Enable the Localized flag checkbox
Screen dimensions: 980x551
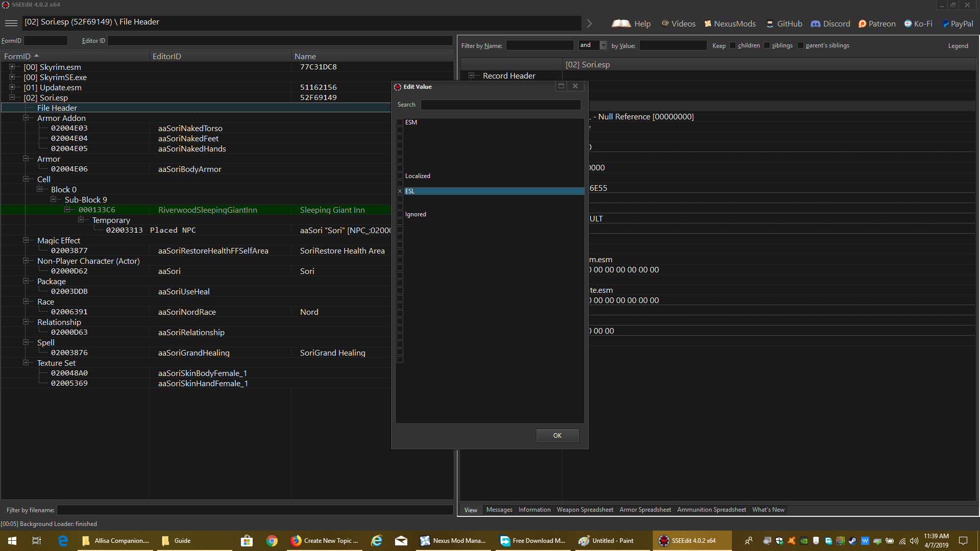400,176
